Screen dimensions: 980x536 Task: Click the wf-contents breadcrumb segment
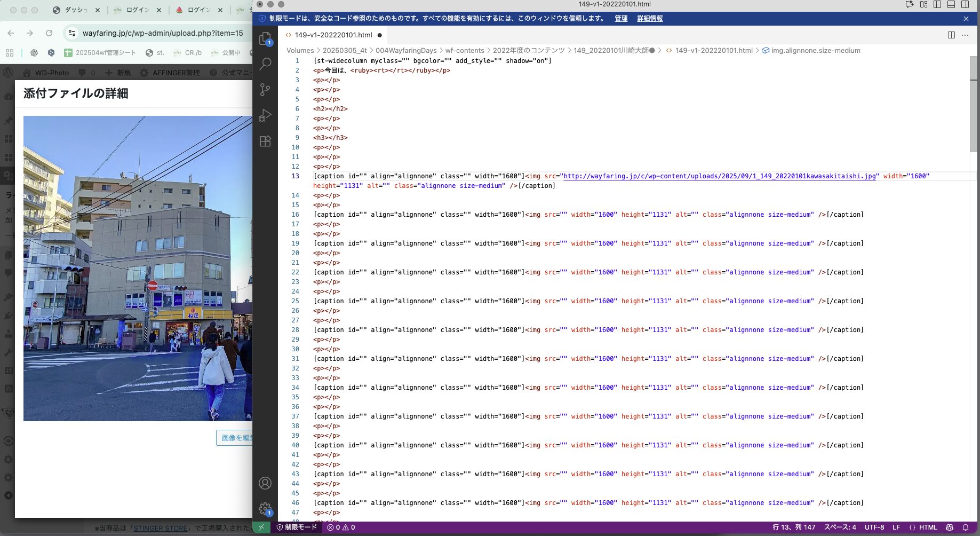464,51
